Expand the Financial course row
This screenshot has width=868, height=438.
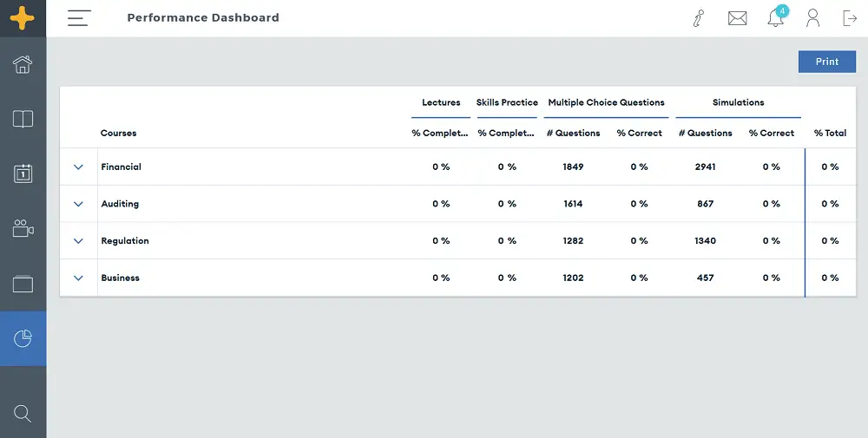pyautogui.click(x=79, y=167)
